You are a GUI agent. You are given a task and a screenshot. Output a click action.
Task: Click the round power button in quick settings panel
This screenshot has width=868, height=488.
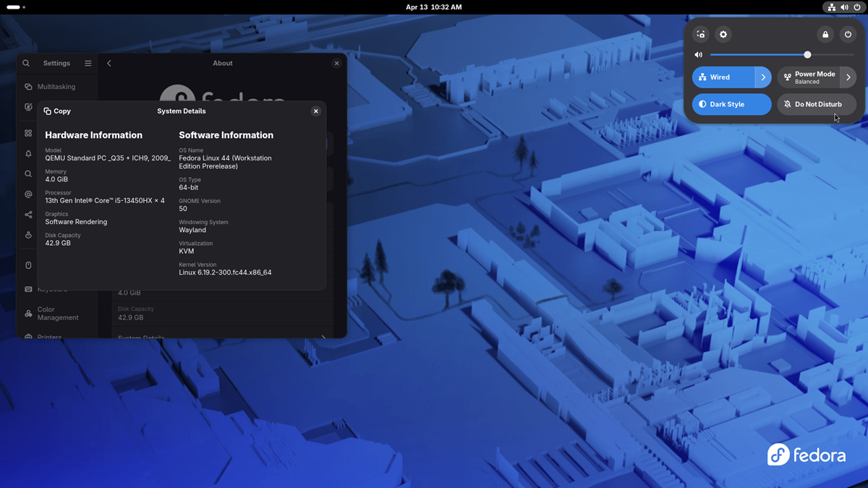[x=848, y=35]
